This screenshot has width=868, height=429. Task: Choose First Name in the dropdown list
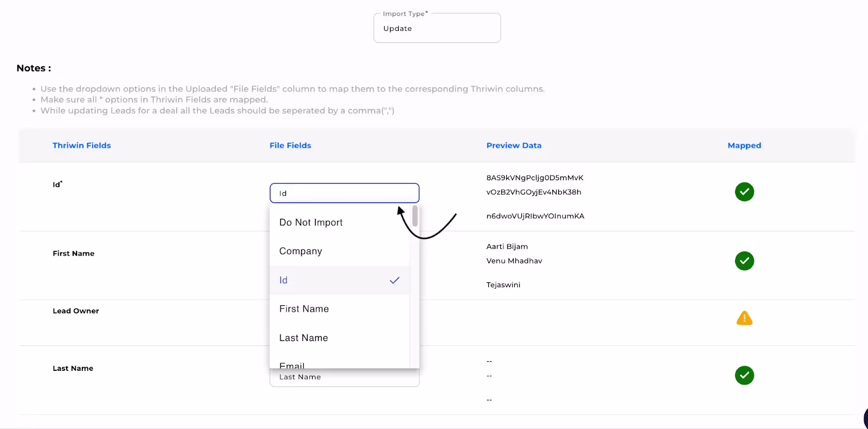coord(340,309)
